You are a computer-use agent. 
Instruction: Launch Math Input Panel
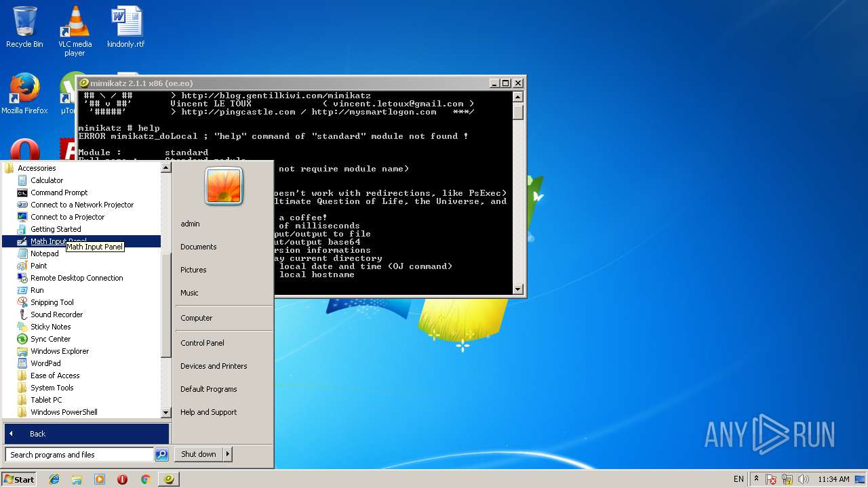(81, 241)
